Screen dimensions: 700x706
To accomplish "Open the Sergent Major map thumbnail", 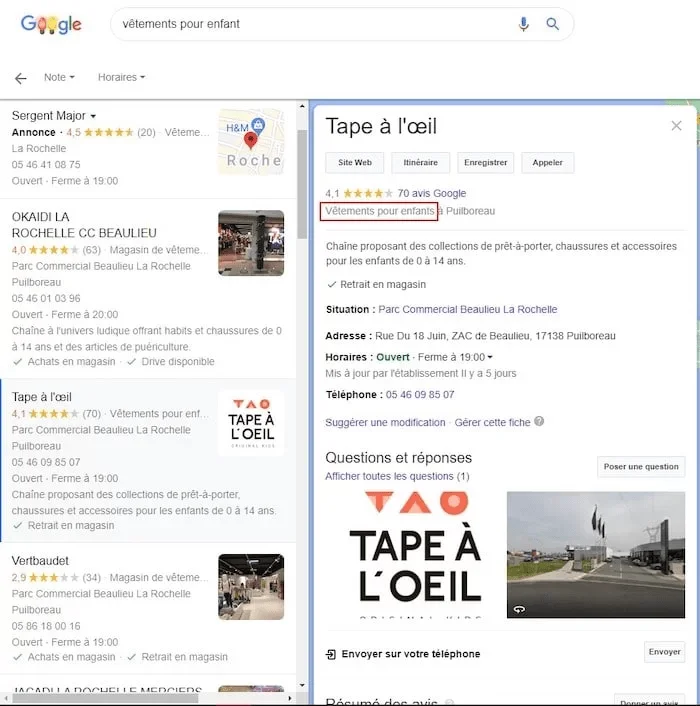I will 251,141.
